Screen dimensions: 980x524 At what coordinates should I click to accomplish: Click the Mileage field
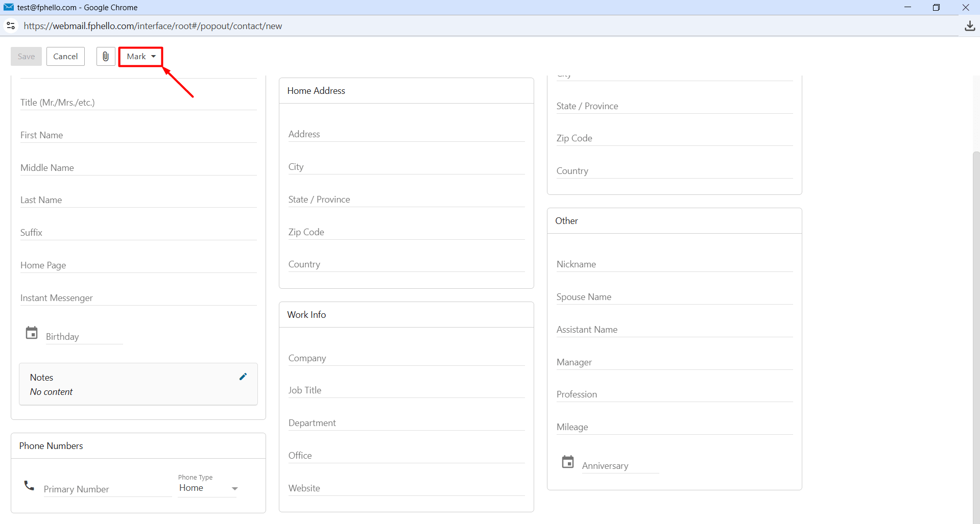click(675, 427)
